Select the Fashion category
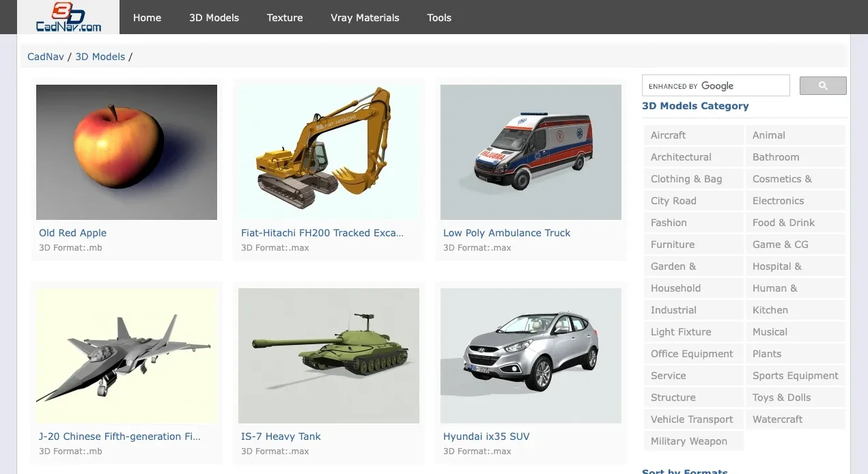 coord(693,223)
